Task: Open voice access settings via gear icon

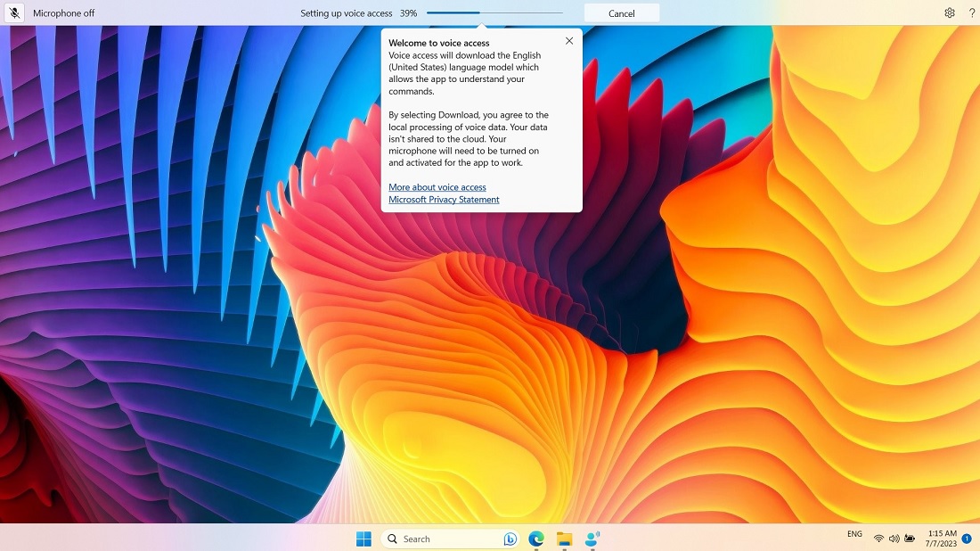Action: (950, 12)
